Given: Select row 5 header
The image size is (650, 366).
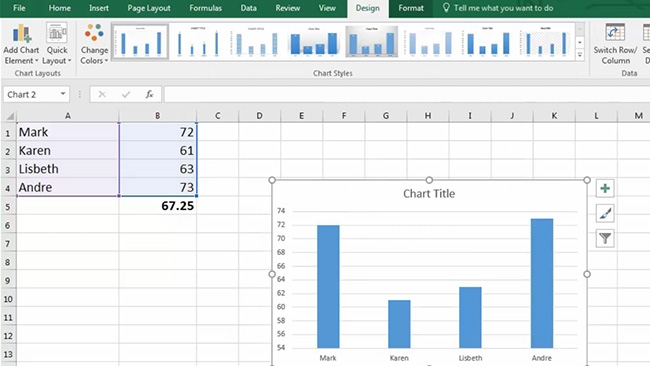Looking at the screenshot, I should (8, 206).
